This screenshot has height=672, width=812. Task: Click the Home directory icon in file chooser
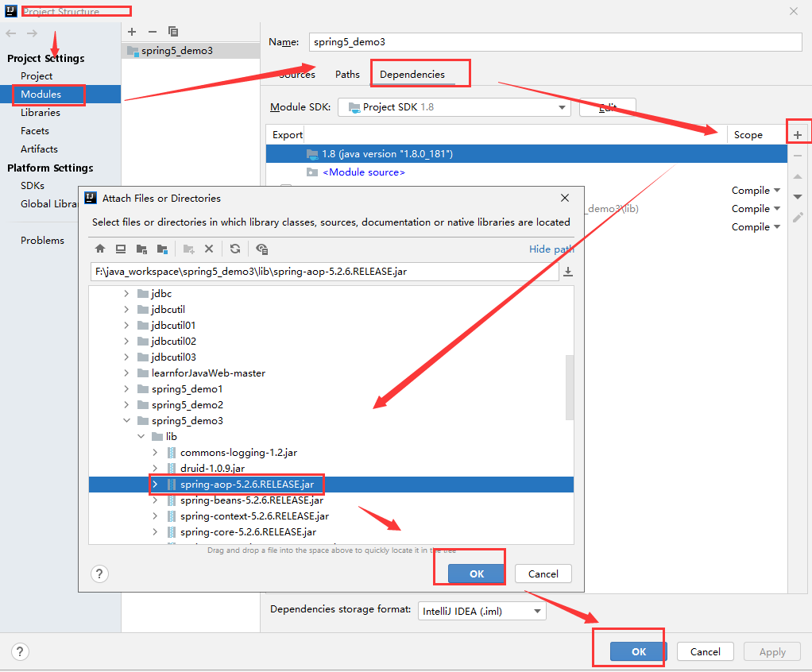point(100,249)
